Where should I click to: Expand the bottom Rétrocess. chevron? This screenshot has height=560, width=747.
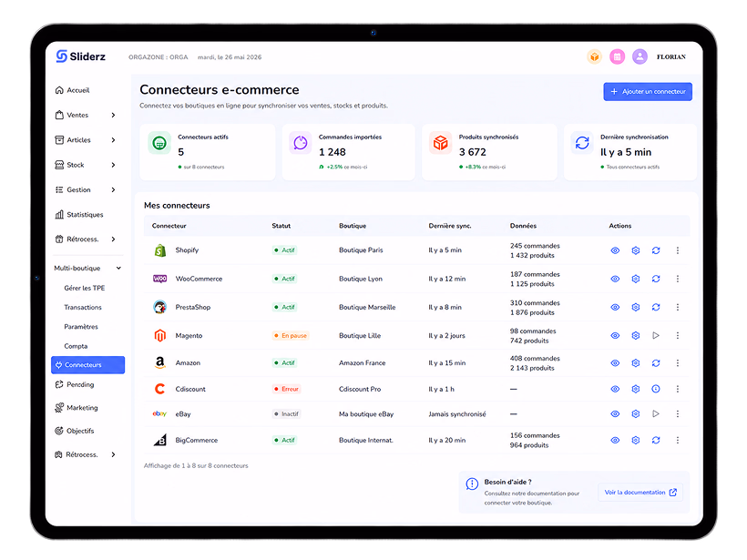[113, 454]
